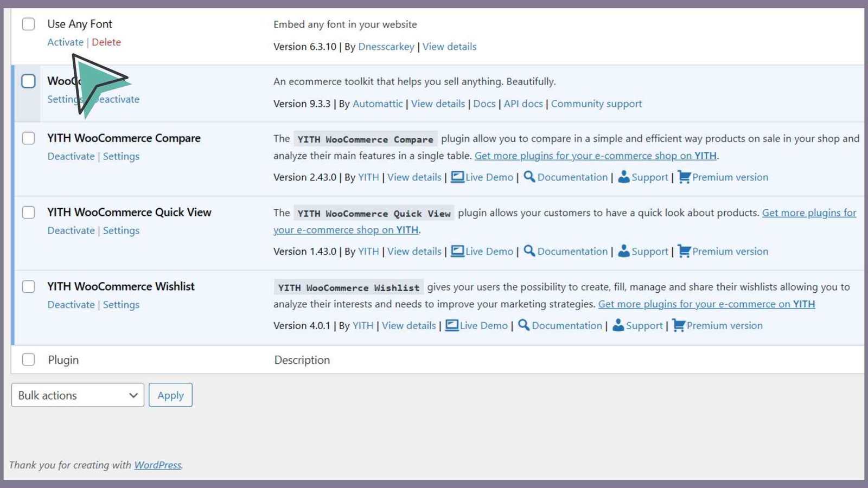Click the Support person icon in Compare row

[x=624, y=177]
